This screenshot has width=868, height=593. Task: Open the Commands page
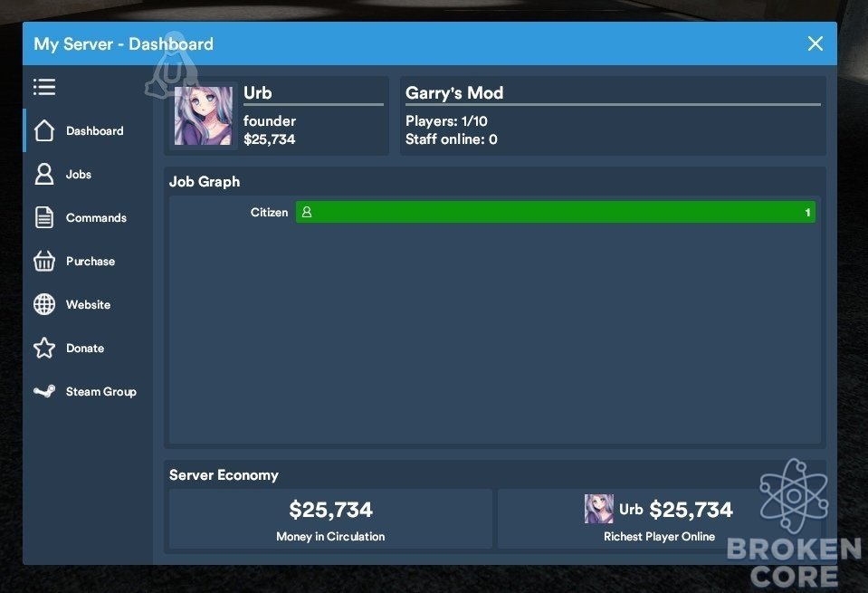click(x=89, y=217)
